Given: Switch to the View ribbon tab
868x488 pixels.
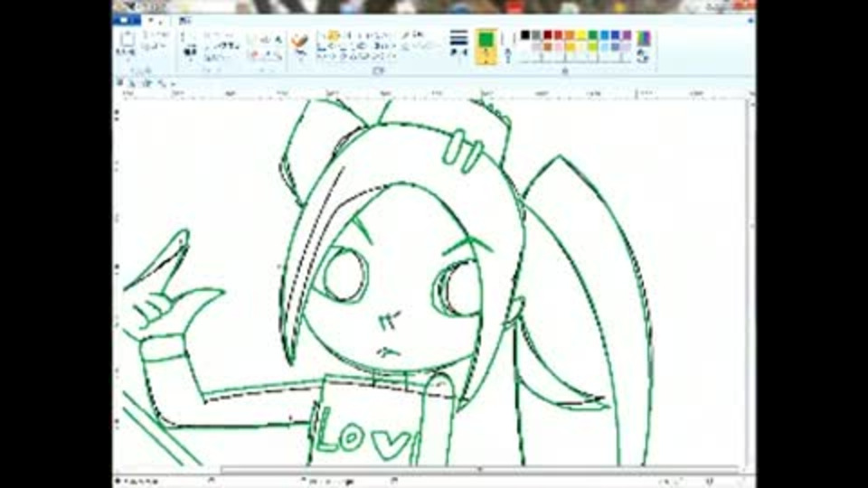Looking at the screenshot, I should click(x=184, y=21).
